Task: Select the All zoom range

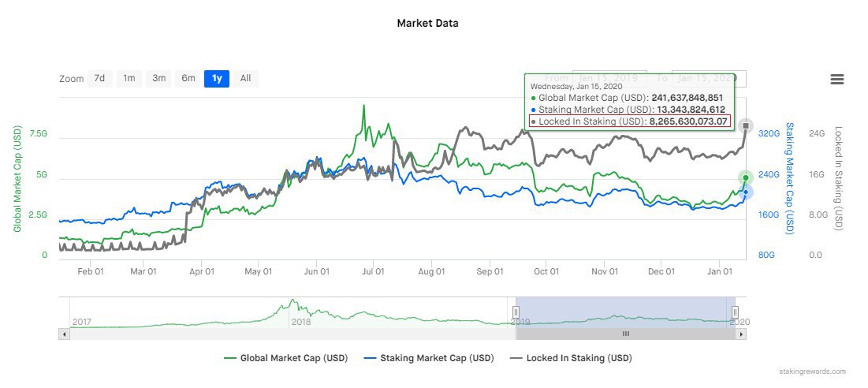Action: pos(246,79)
